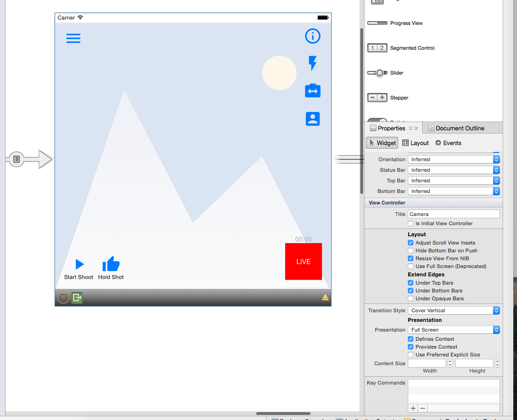517x420 pixels.
Task: Check Is Initial View Controller
Action: [x=411, y=223]
